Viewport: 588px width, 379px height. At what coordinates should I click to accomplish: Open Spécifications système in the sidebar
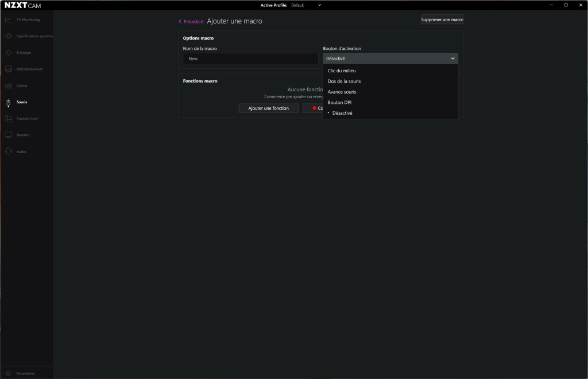pyautogui.click(x=30, y=36)
